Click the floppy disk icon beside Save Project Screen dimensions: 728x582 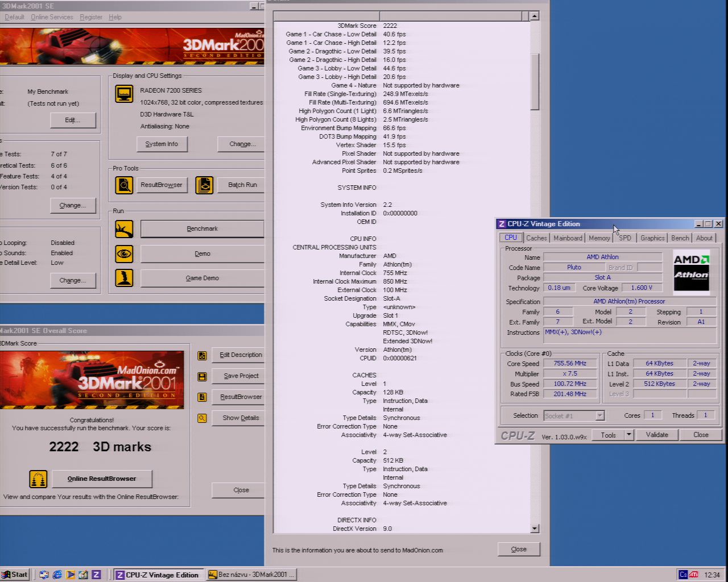(202, 376)
